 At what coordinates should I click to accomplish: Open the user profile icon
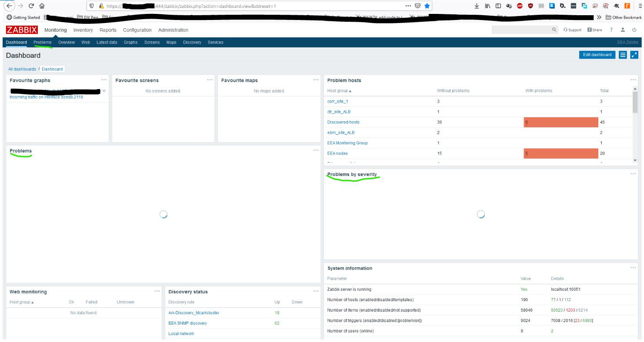(x=623, y=30)
